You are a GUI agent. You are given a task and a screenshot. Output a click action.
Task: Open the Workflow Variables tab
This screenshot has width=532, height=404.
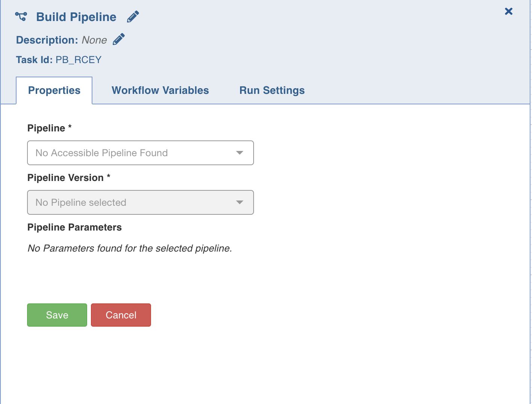[160, 90]
